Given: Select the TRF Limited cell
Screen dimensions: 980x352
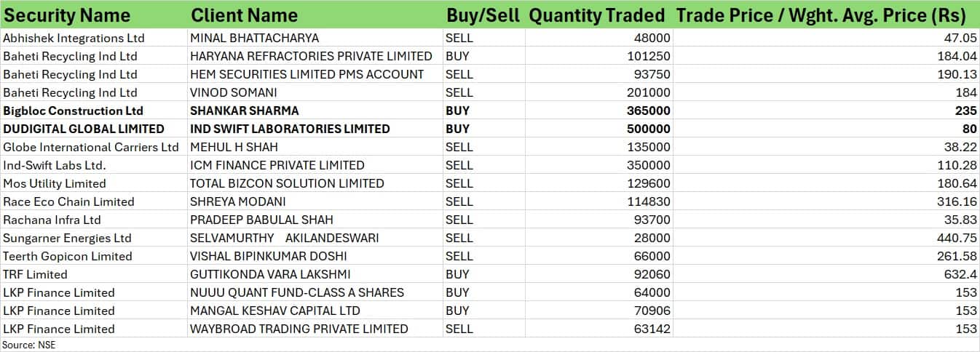Looking at the screenshot, I should click(35, 274).
